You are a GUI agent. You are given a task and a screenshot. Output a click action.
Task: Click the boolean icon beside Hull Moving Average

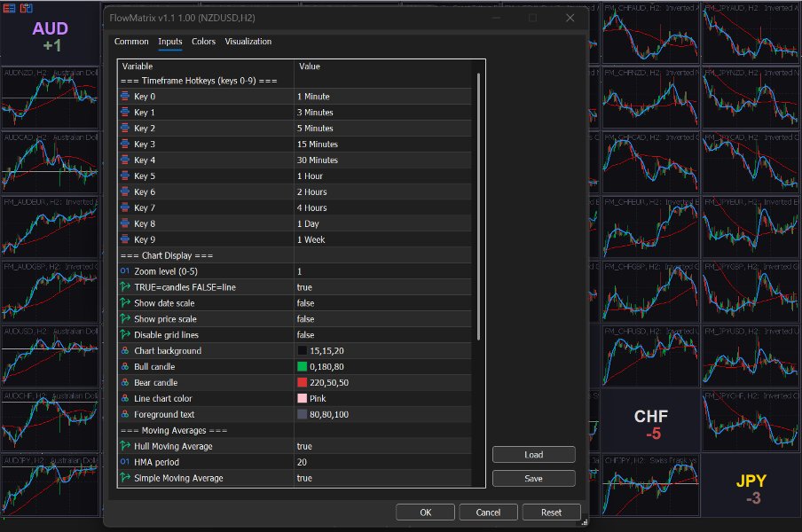[125, 446]
